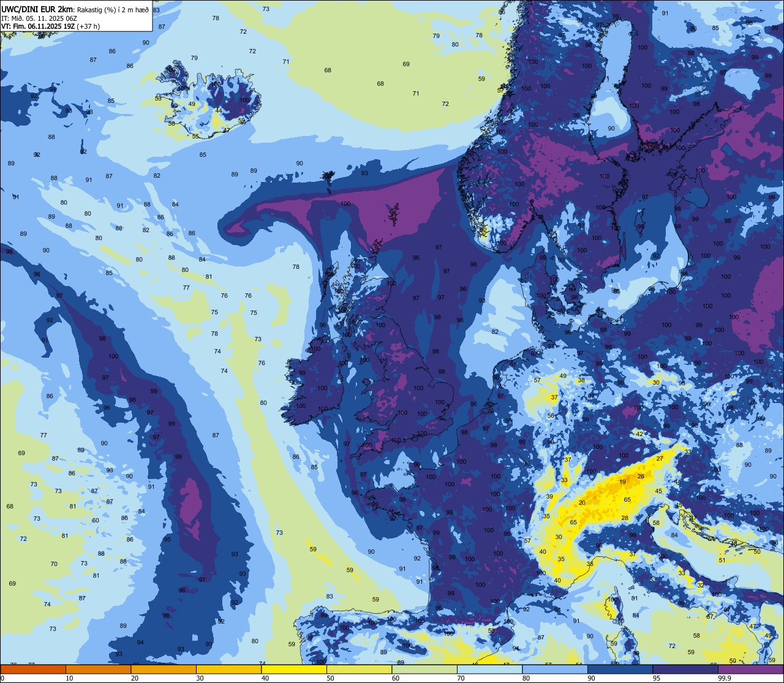This screenshot has height=683, width=784.
Task: Click the humidity value '53' in Iceland
Action: (x=158, y=99)
